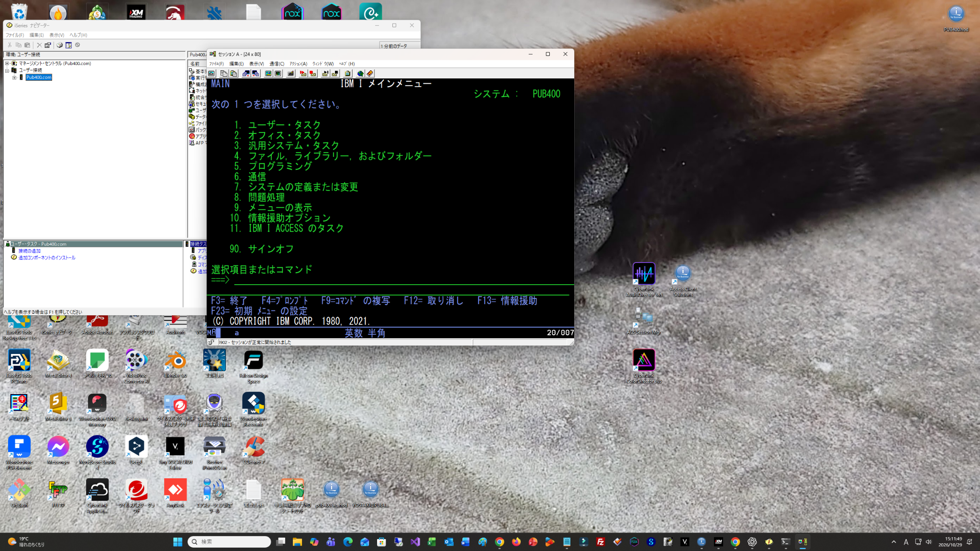This screenshot has width=980, height=551.
Task: Click the paste icon in Session A toolbar
Action: coord(234,73)
